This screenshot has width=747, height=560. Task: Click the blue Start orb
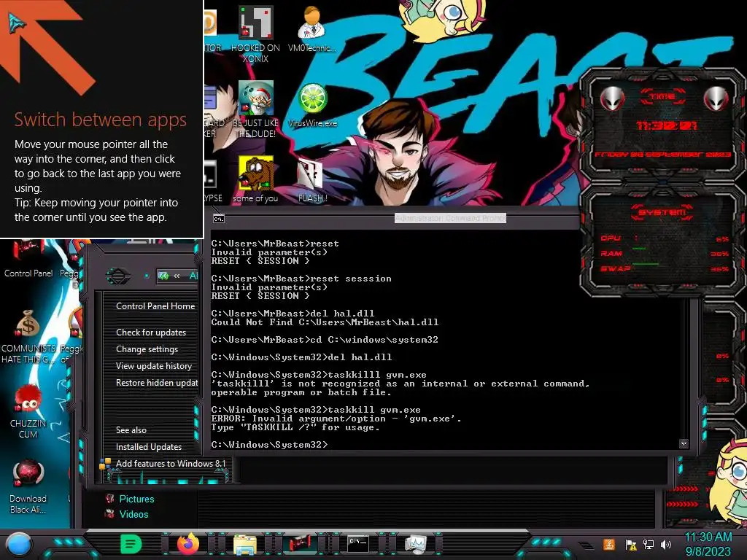[x=19, y=544]
